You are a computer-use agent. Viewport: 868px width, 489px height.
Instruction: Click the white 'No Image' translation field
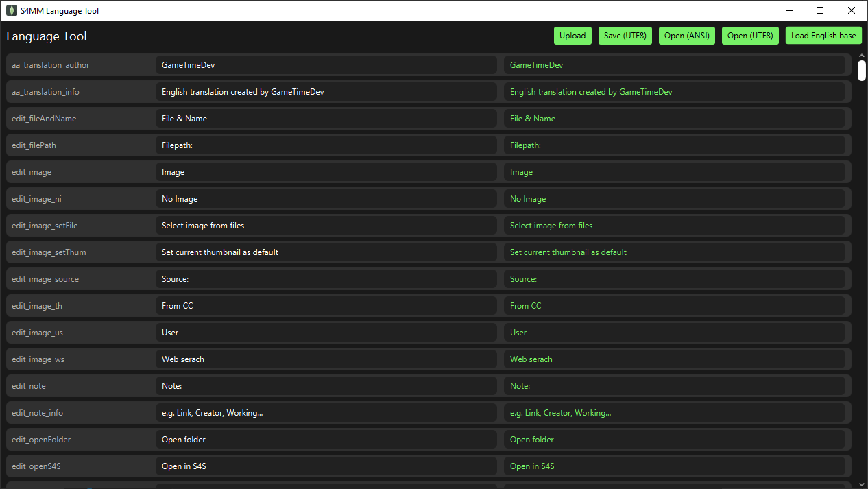click(x=326, y=199)
